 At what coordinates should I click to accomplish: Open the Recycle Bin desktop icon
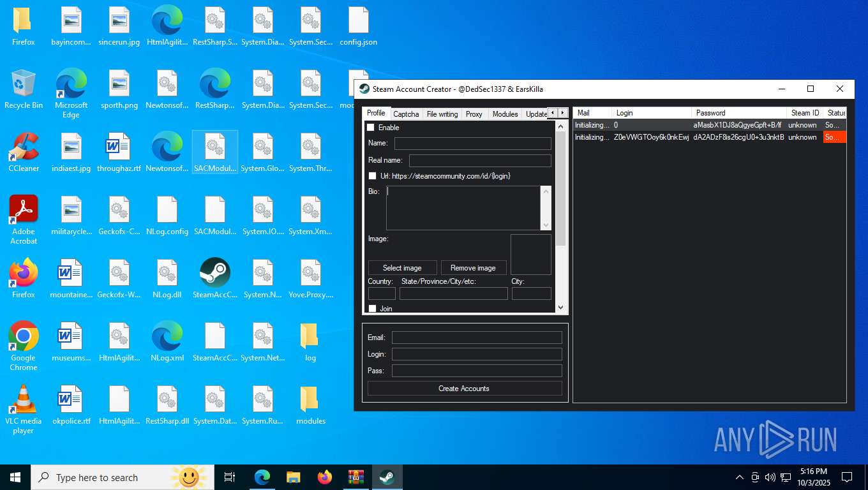(24, 89)
